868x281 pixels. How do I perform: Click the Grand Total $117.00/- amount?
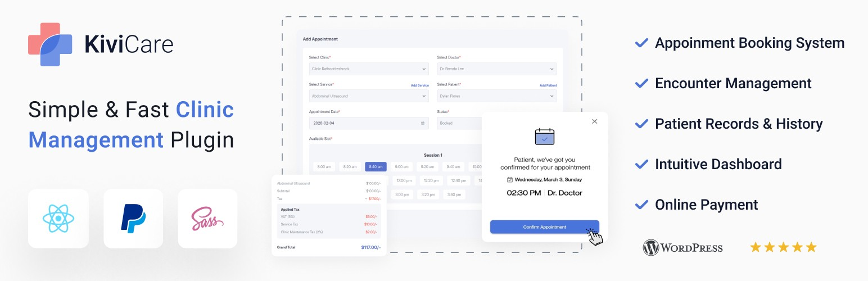pyautogui.click(x=370, y=247)
